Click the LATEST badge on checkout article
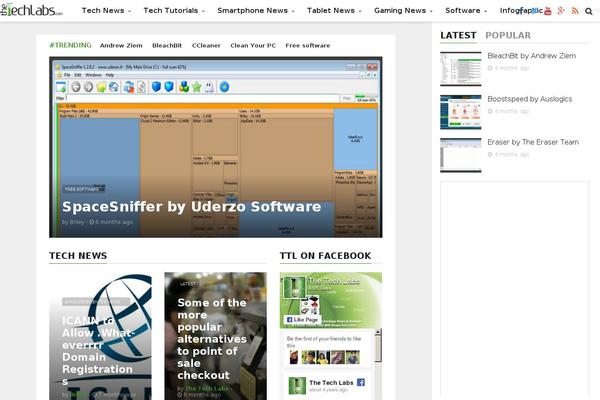Image resolution: width=600 pixels, height=400 pixels. coord(188,284)
